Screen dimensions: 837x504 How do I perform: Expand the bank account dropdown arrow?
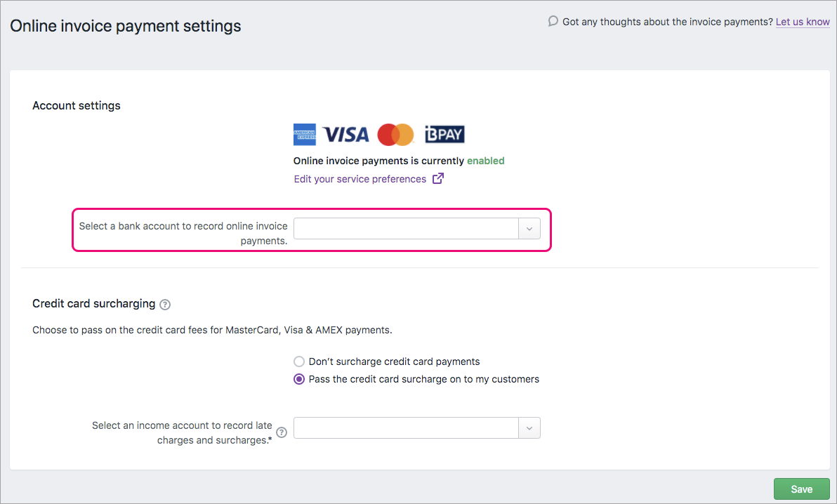coord(529,229)
